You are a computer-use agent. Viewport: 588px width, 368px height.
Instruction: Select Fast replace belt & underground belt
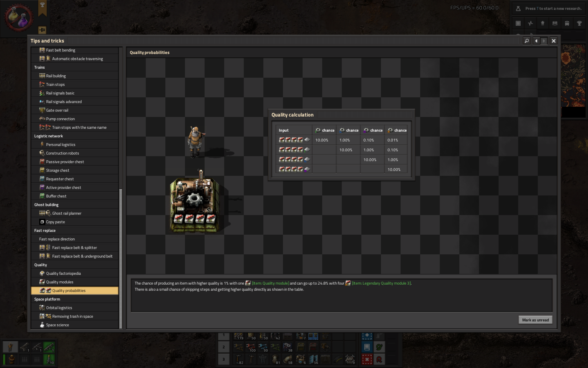tap(75, 256)
